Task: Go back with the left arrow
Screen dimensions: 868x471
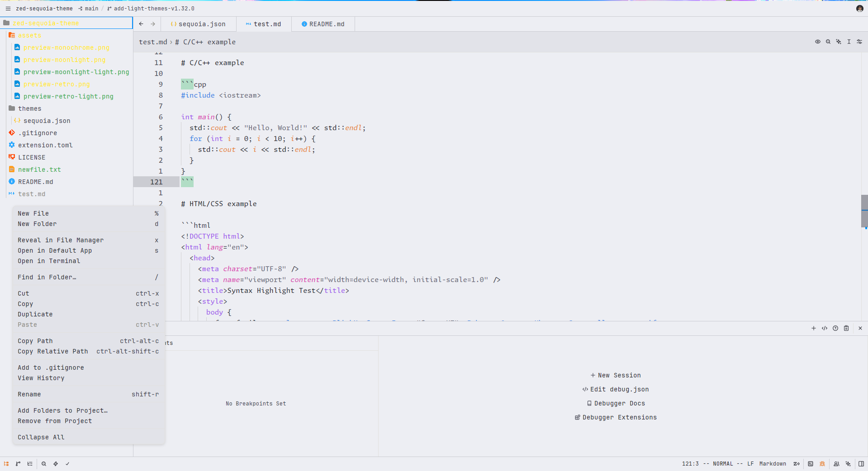Action: coord(141,24)
